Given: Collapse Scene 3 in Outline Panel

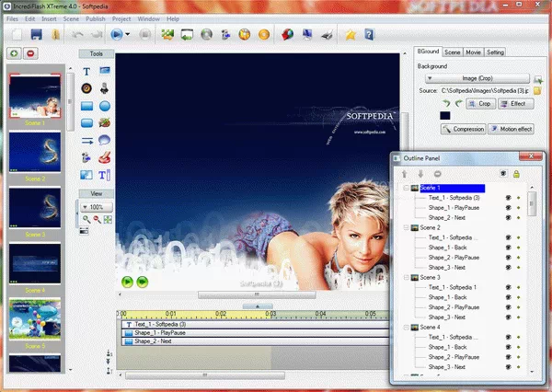Looking at the screenshot, I should (406, 278).
